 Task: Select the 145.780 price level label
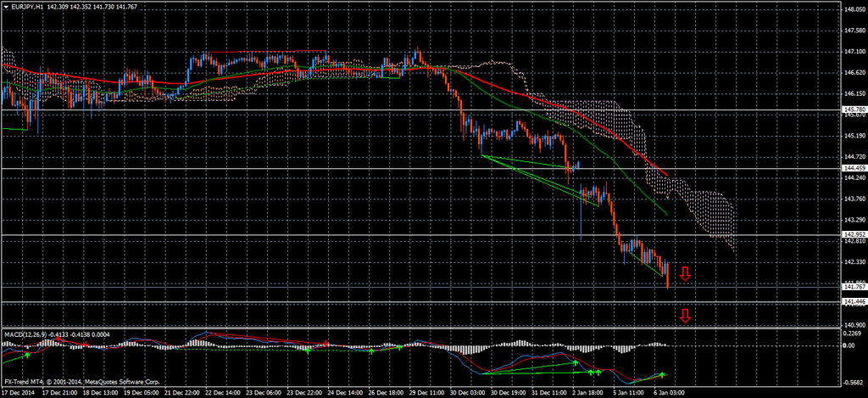pos(854,110)
